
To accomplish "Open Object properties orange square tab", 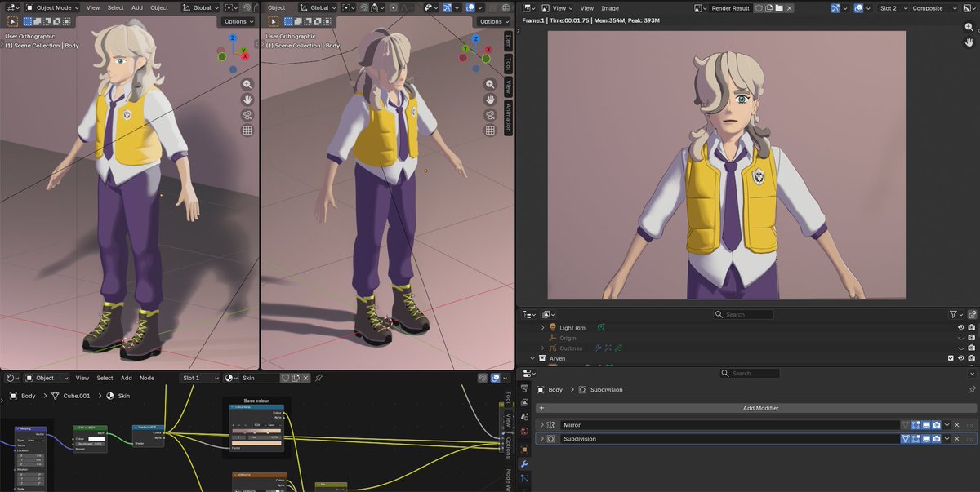I will click(524, 450).
